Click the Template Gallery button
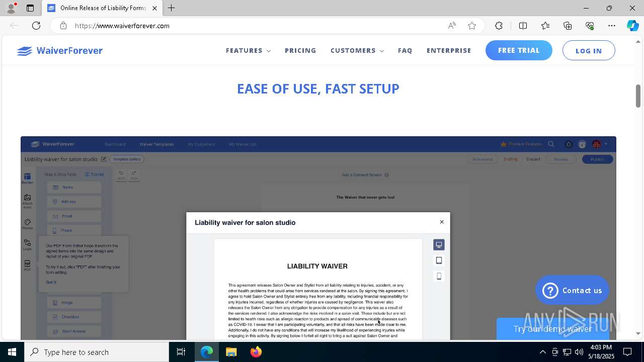Screen dimensions: 644x362 126,159
